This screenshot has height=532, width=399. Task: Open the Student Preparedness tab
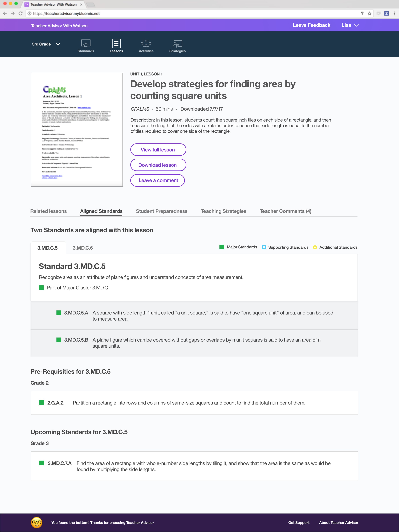click(x=161, y=211)
